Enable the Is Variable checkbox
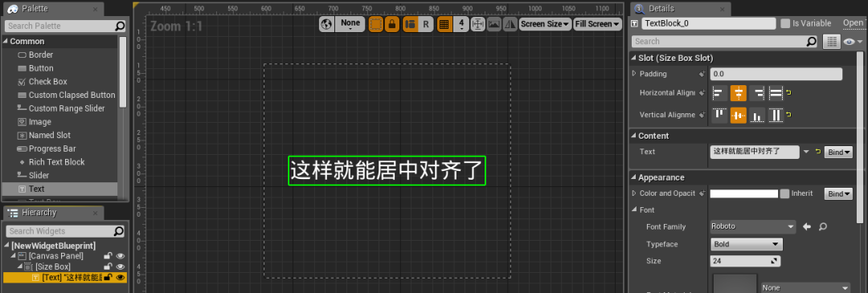The image size is (868, 293). (x=785, y=23)
